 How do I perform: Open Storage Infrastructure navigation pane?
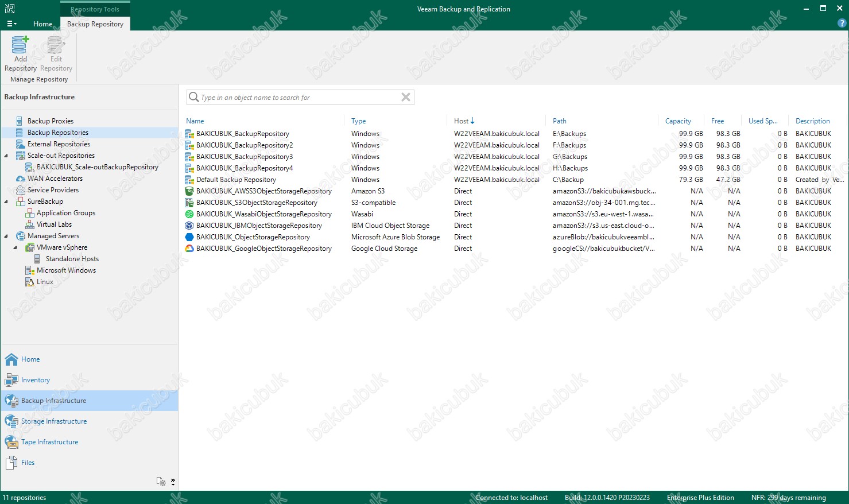pos(90,421)
